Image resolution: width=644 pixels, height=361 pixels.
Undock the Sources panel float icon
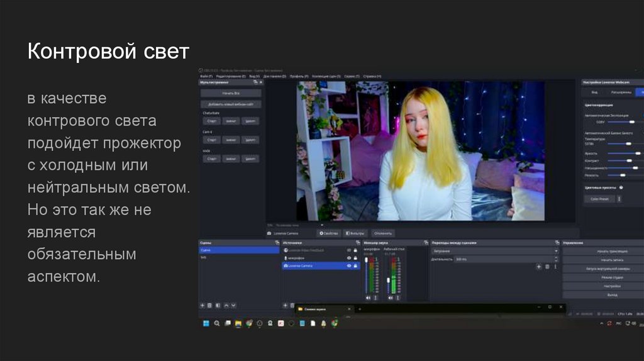pyautogui.click(x=358, y=242)
